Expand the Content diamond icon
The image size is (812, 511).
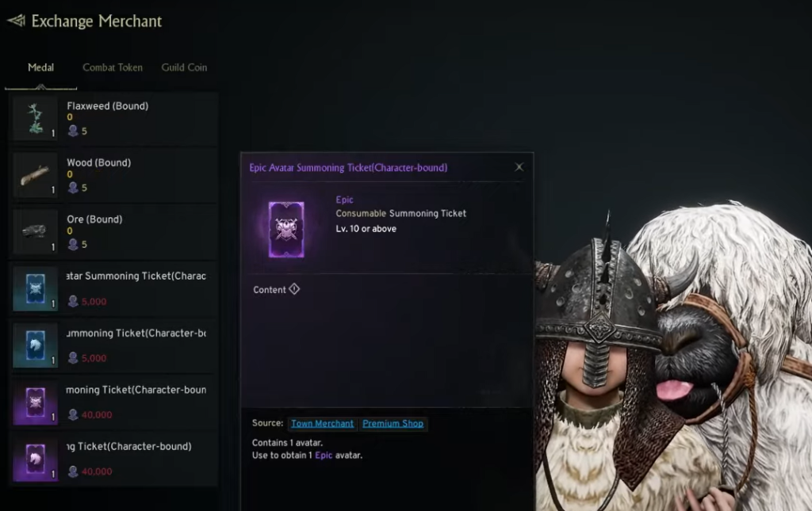(294, 289)
